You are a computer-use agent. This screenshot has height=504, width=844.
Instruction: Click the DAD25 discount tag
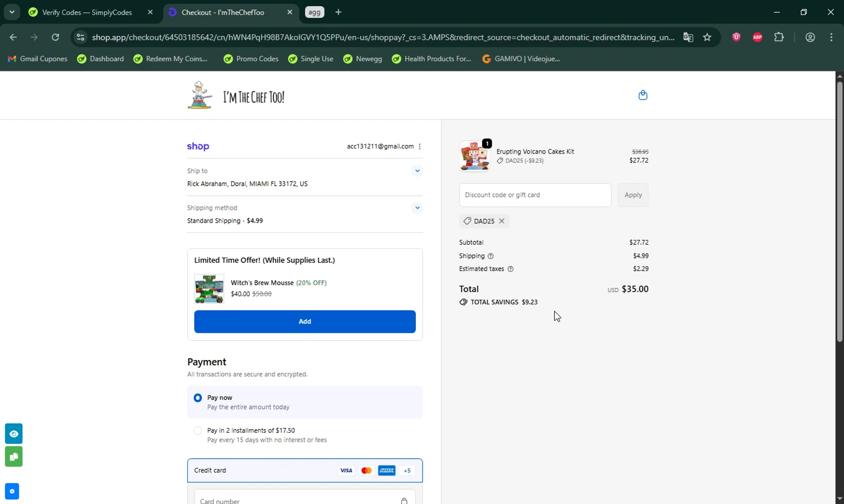484,221
